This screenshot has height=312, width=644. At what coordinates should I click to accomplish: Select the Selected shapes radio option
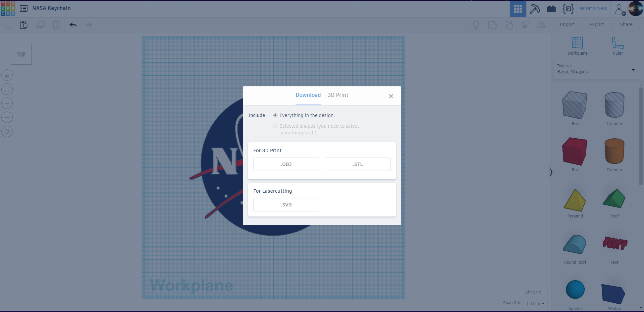(275, 126)
